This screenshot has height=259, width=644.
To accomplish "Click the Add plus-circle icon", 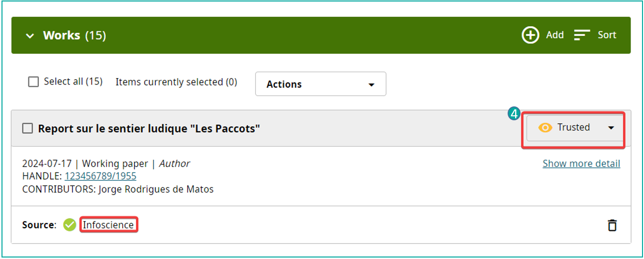I will tap(530, 35).
